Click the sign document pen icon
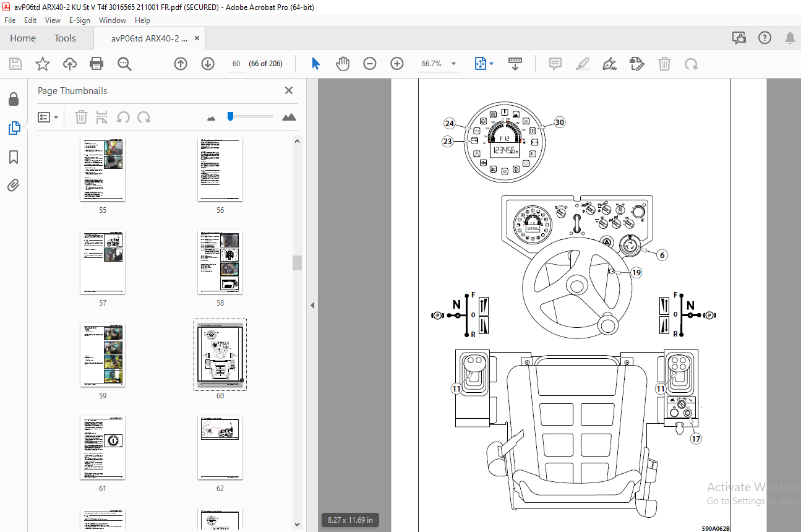 pos(609,64)
